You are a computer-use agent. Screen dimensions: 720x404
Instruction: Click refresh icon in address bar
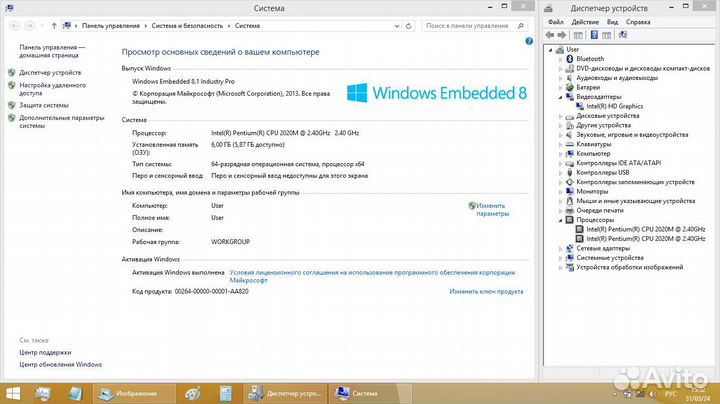[x=408, y=26]
